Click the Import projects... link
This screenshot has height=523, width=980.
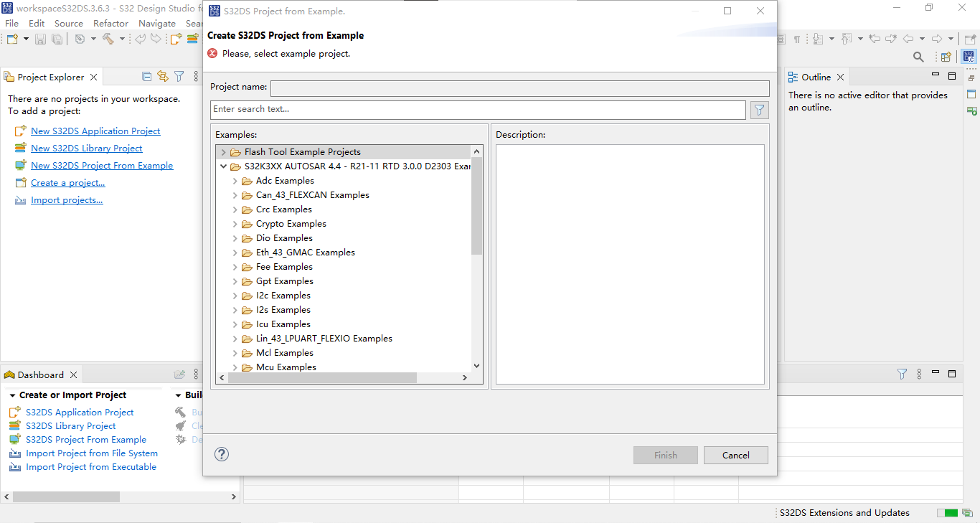click(67, 200)
